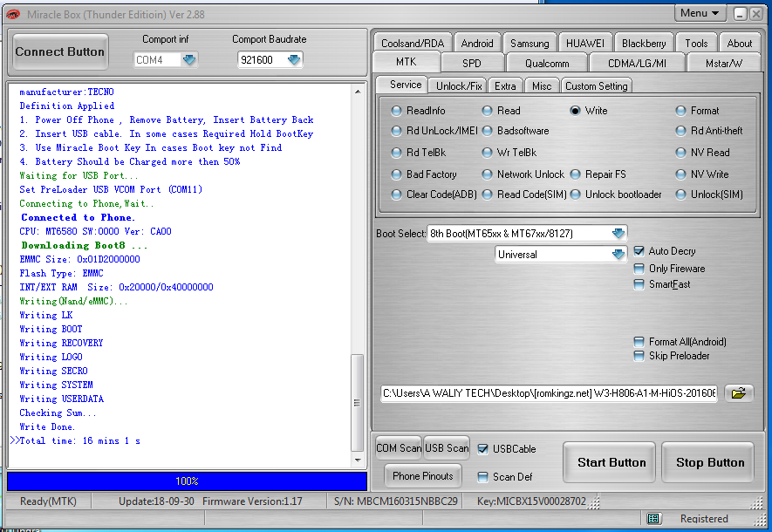Open the Samsung tab

[x=529, y=44]
